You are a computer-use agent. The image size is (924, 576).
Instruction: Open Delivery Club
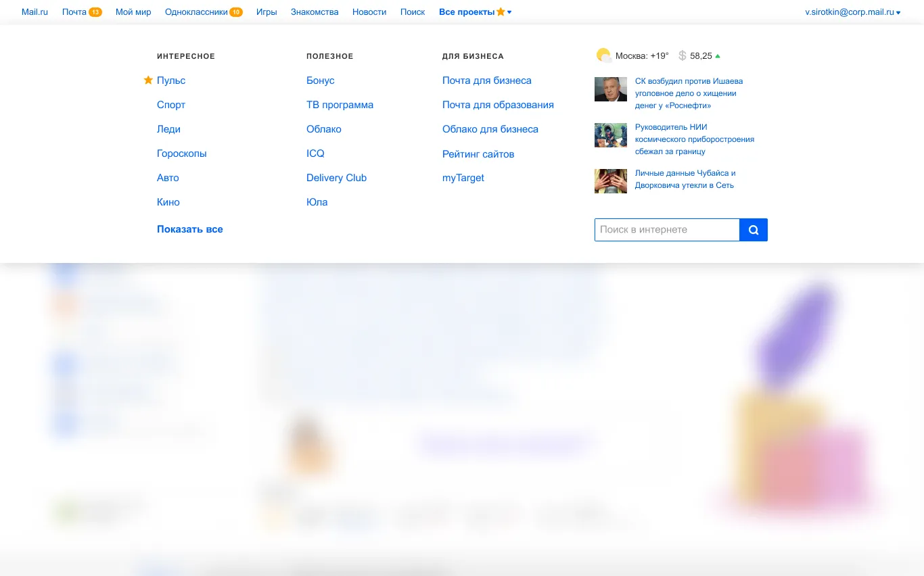click(336, 178)
